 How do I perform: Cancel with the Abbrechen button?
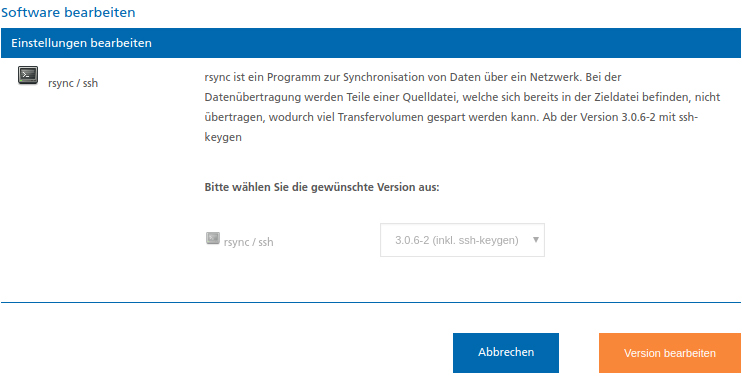505,353
